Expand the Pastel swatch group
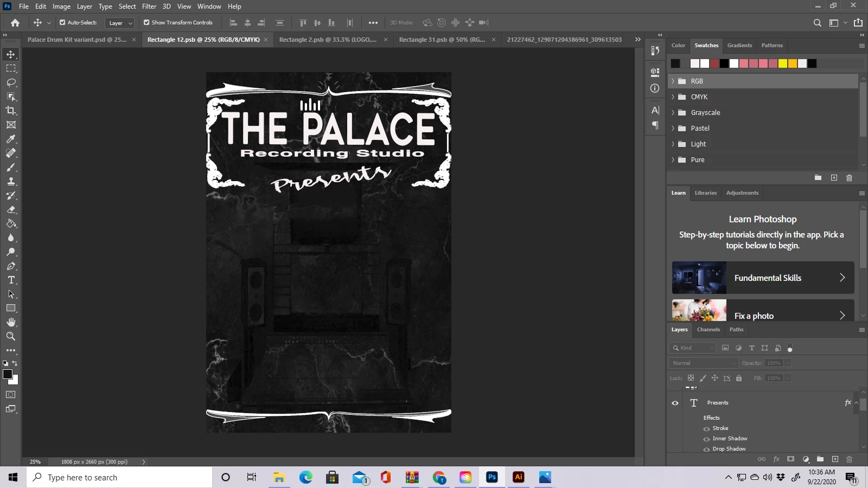This screenshot has height=488, width=868. pos(673,129)
